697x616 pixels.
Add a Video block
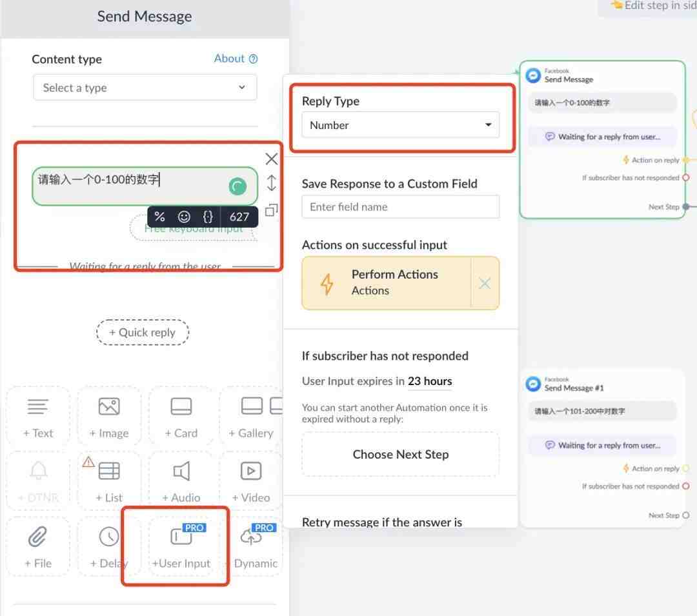pos(251,481)
